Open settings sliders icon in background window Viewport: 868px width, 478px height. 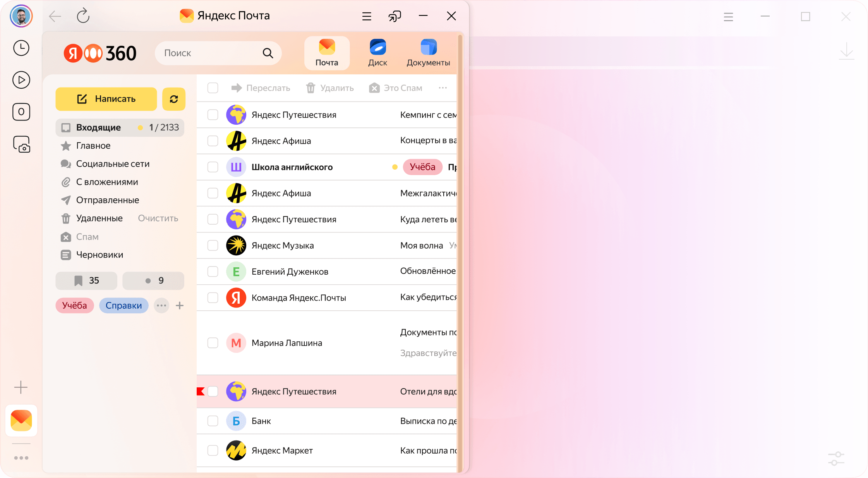click(x=836, y=459)
